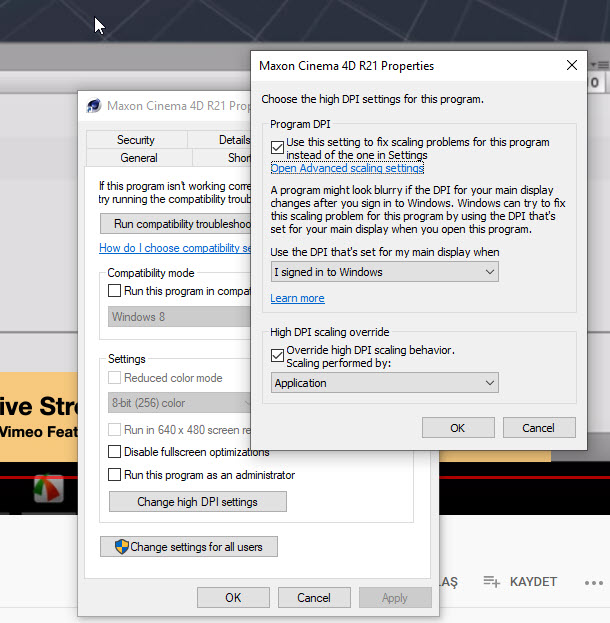Click the Apply button in Properties window
Viewport: 610px width, 623px height.
pyautogui.click(x=395, y=598)
